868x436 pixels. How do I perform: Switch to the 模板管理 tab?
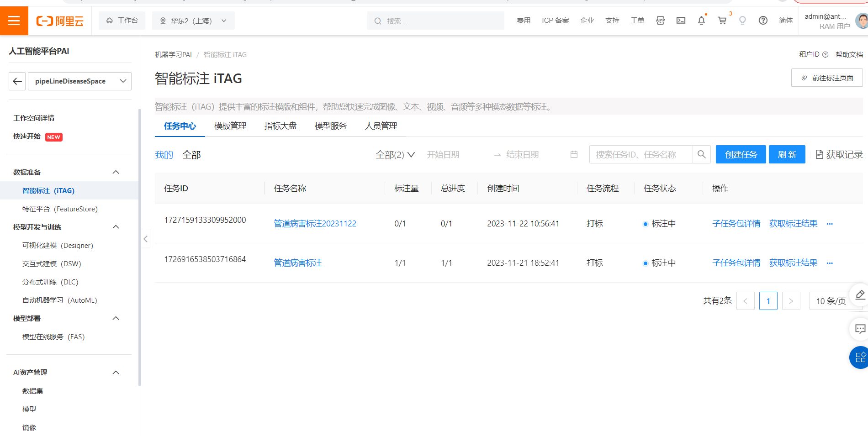click(x=230, y=126)
